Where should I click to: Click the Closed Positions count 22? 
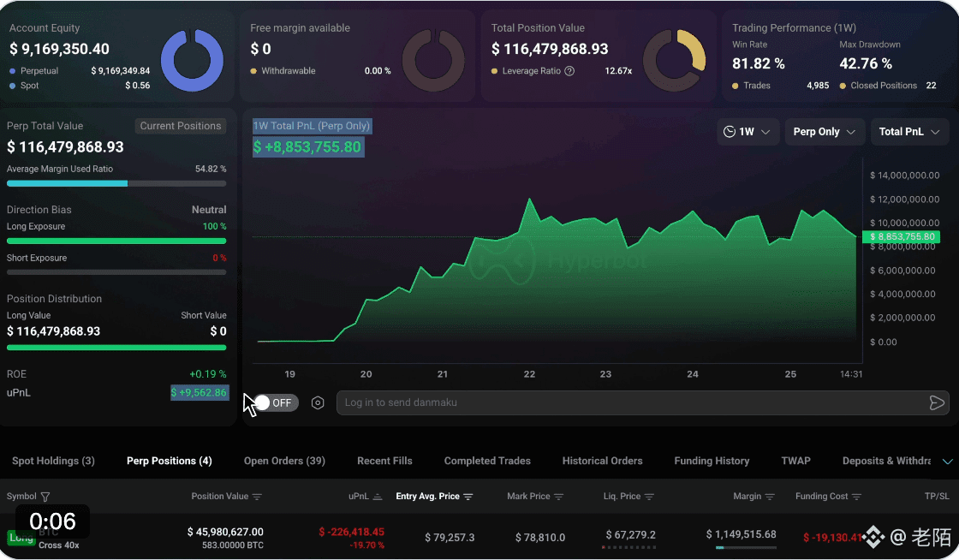click(931, 86)
